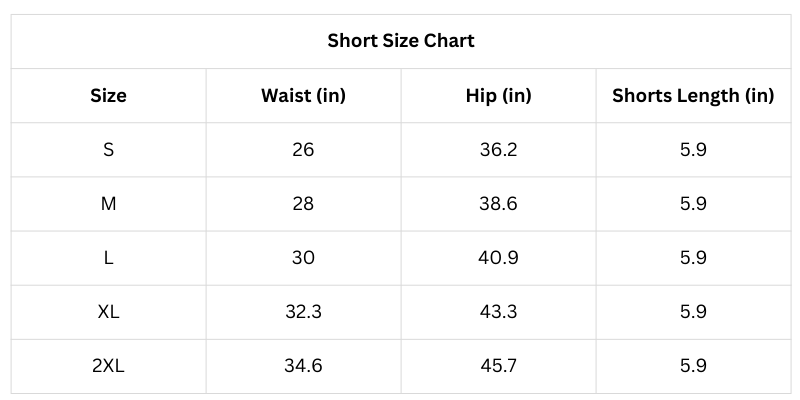This screenshot has height=400, width=800.
Task: Click hip value 38.6
Action: pos(498,204)
